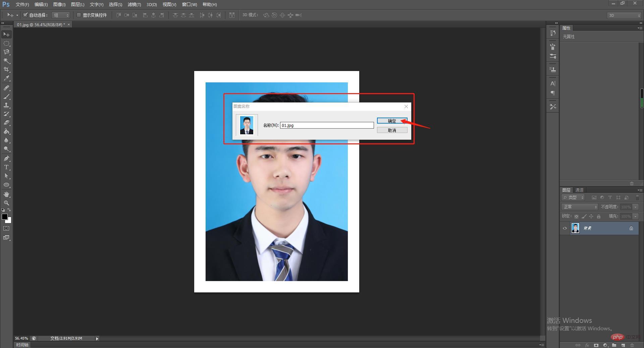Open the Timeline tab
Image resolution: width=644 pixels, height=348 pixels.
pyautogui.click(x=22, y=345)
